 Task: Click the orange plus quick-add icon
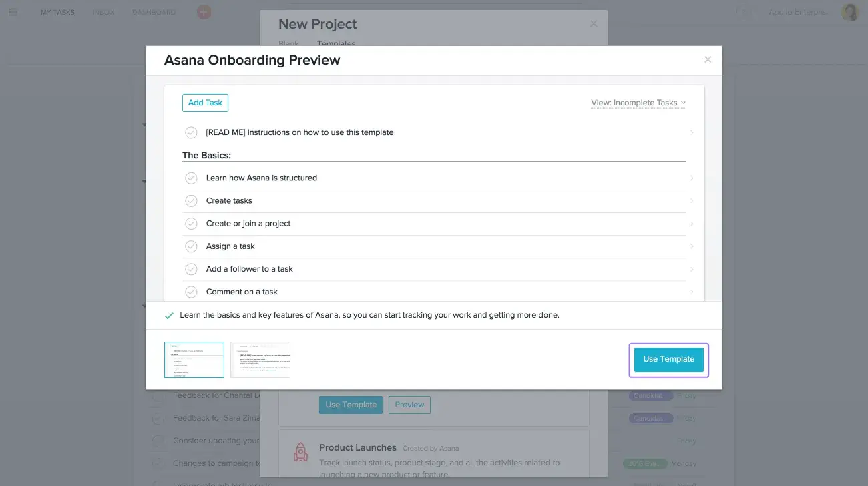click(204, 12)
